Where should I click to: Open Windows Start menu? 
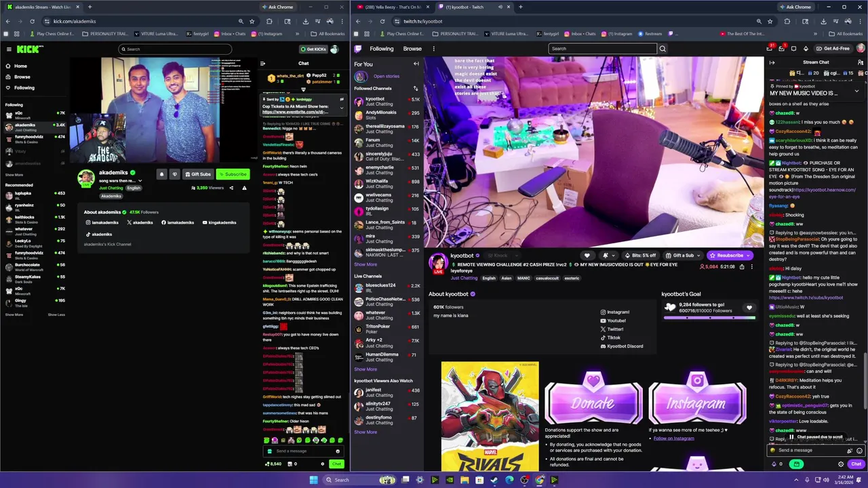tap(313, 480)
